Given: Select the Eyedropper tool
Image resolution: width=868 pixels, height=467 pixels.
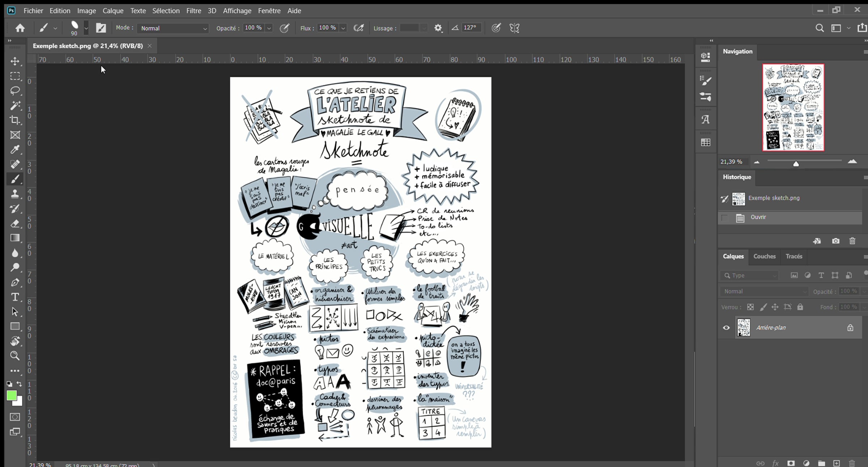Looking at the screenshot, I should [x=15, y=150].
